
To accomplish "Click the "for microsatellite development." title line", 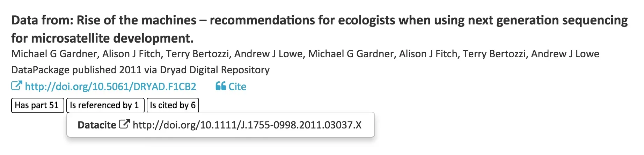I will click(x=102, y=38).
